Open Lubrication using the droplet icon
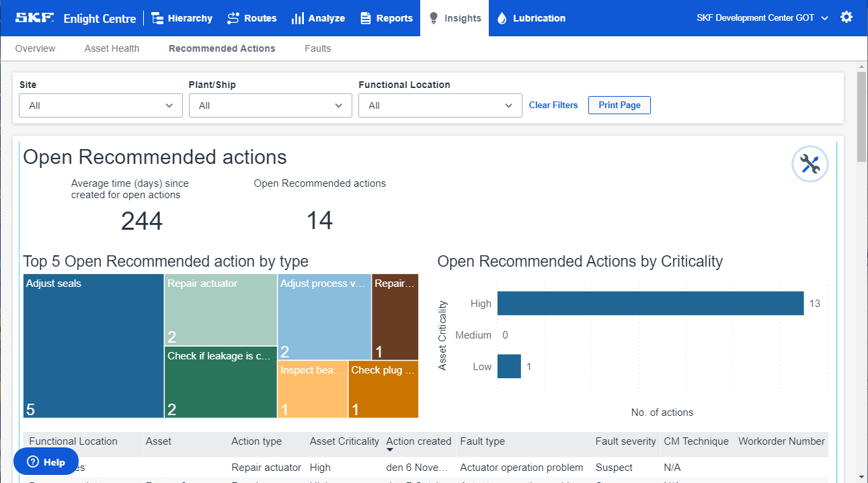 [x=502, y=18]
